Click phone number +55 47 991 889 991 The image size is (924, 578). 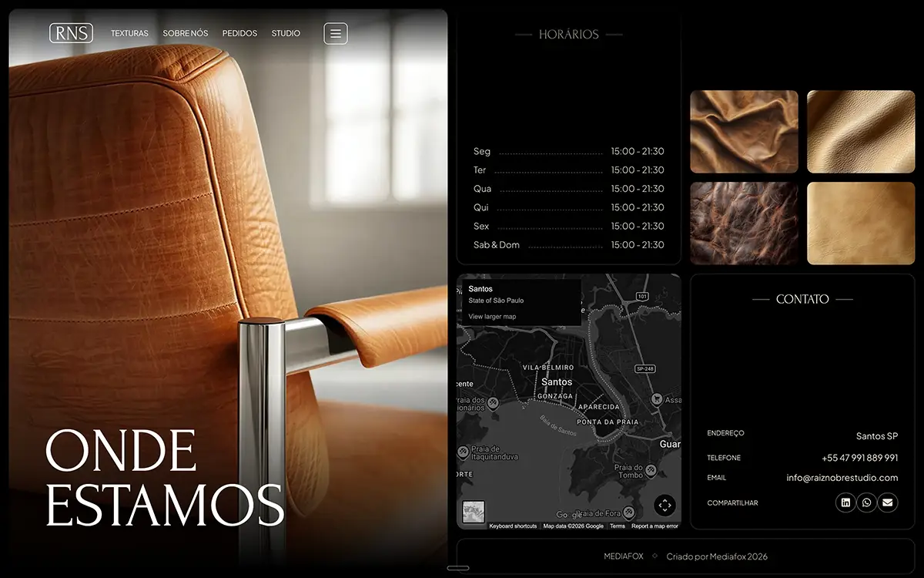coord(859,458)
